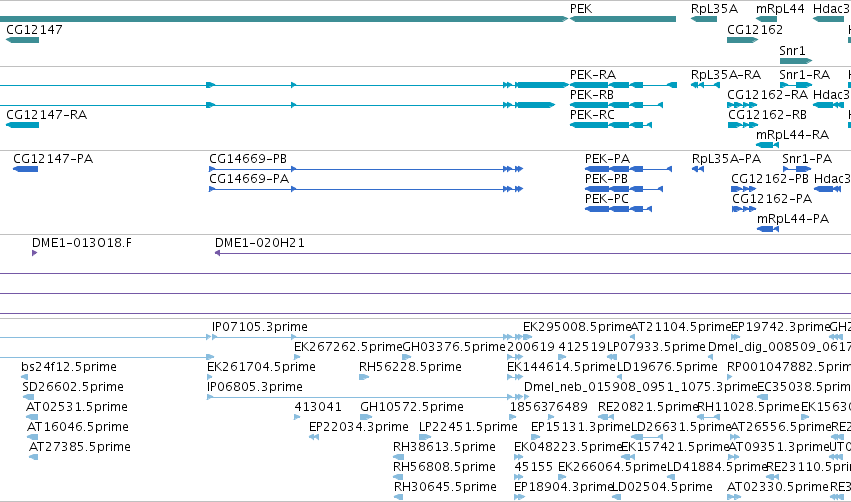This screenshot has height=502, width=851.
Task: Click the RH38613.5prime EST label
Action: (x=444, y=447)
